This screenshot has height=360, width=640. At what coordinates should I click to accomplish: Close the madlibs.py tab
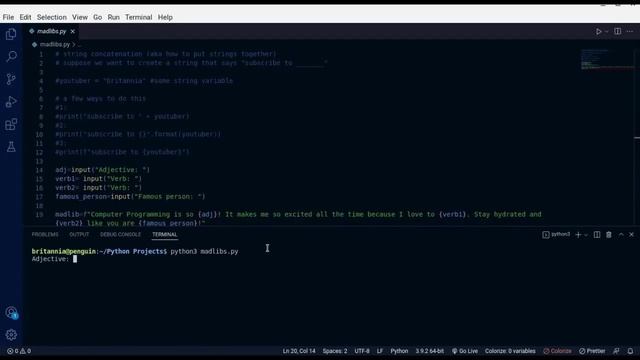click(73, 31)
